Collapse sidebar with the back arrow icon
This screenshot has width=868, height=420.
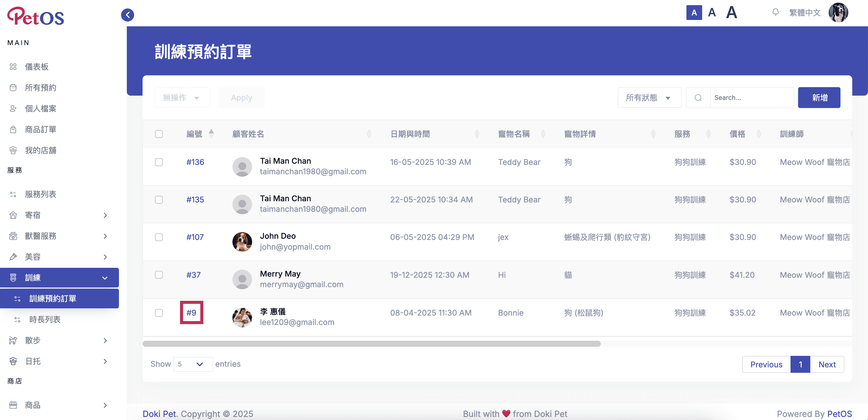coord(127,15)
